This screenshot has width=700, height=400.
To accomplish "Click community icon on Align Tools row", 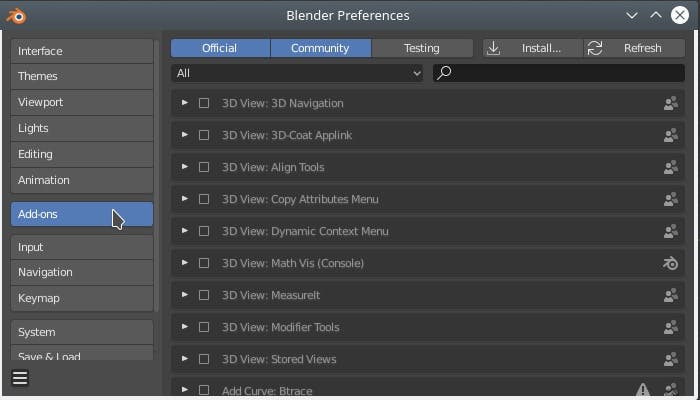I will tap(671, 167).
